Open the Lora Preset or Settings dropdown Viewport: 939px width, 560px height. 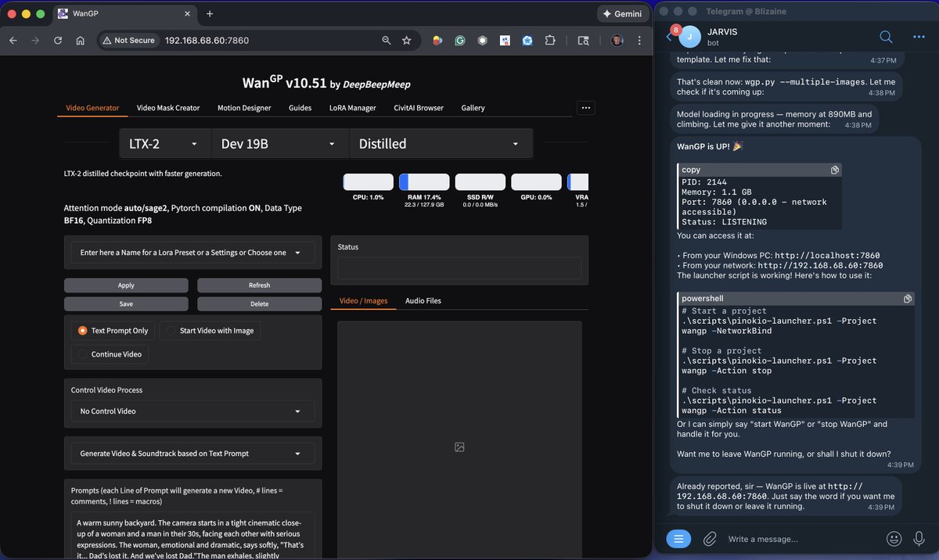tap(192, 252)
